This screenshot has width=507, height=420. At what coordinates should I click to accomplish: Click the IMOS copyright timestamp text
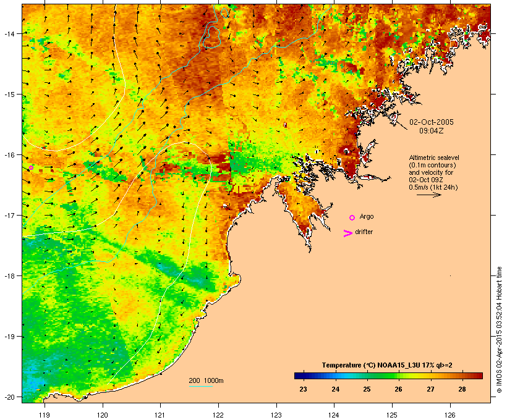(x=499, y=330)
